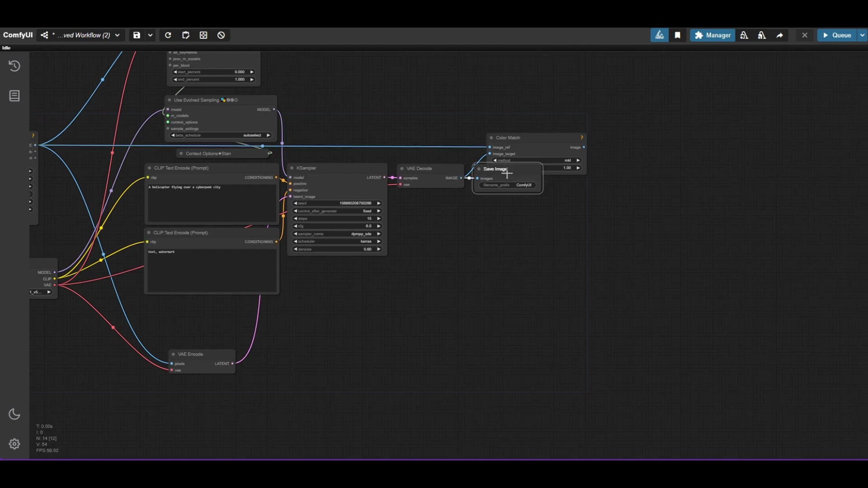Click the blue workspace logo icon
The height and width of the screenshot is (488, 868).
(x=660, y=35)
